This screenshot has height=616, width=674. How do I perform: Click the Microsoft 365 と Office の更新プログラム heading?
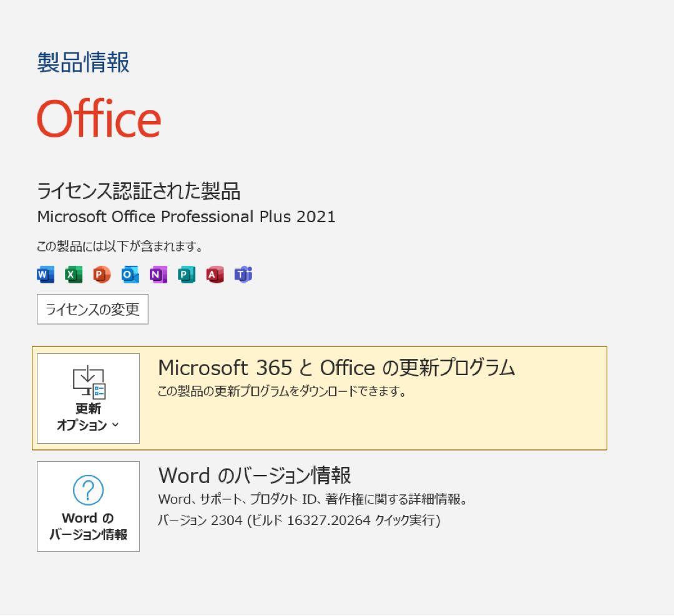pyautogui.click(x=336, y=368)
